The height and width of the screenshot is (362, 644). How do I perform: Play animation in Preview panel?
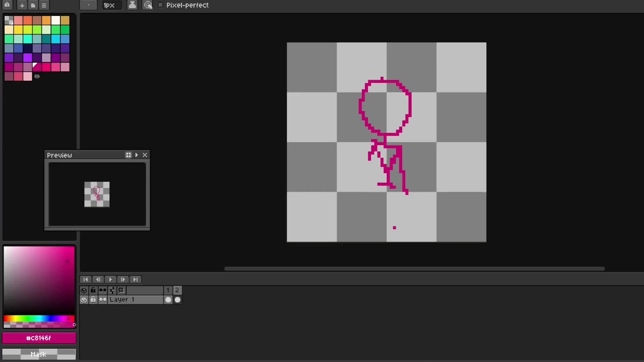pos(137,155)
